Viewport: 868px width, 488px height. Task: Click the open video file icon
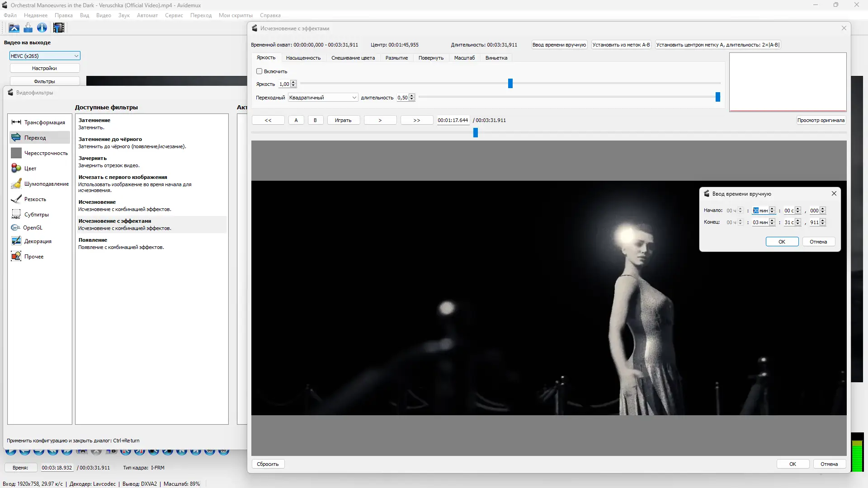tap(14, 28)
